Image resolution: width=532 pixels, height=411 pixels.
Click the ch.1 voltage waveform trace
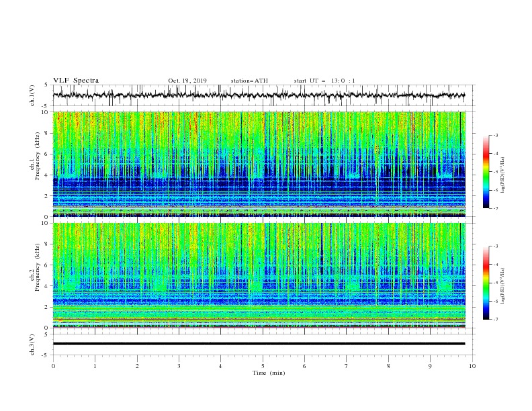click(x=259, y=95)
